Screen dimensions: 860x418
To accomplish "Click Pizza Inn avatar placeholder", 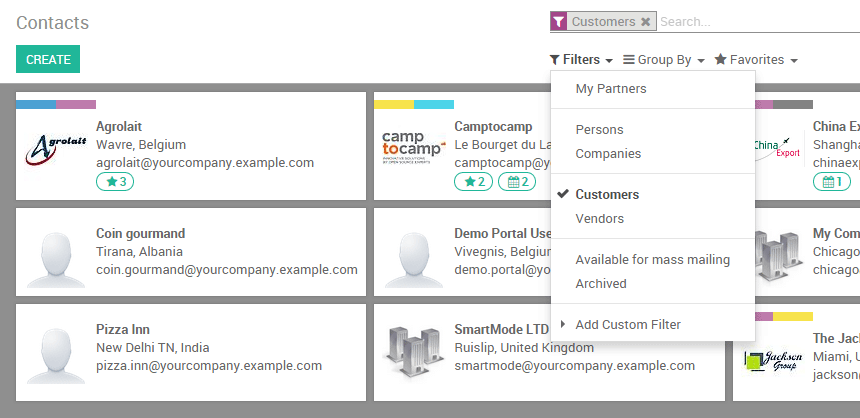I will click(56, 352).
